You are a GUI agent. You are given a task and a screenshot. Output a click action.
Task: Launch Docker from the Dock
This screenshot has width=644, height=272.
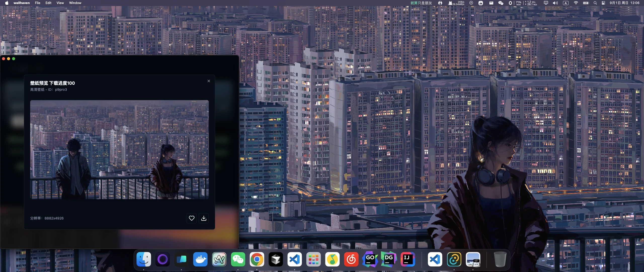pyautogui.click(x=200, y=259)
